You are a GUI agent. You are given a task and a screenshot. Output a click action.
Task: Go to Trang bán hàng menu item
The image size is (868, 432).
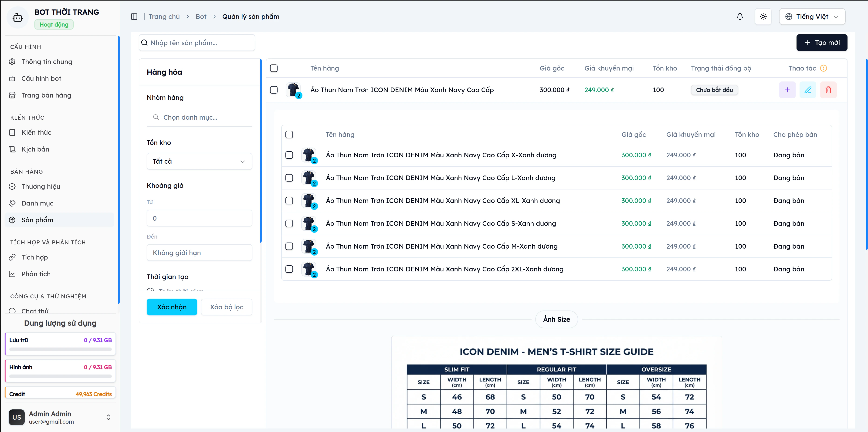tap(46, 95)
